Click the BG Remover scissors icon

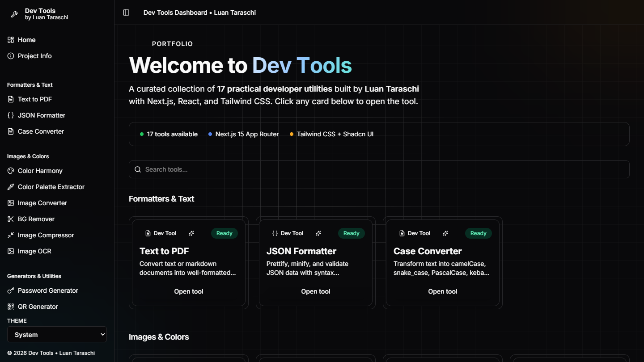coord(11,219)
